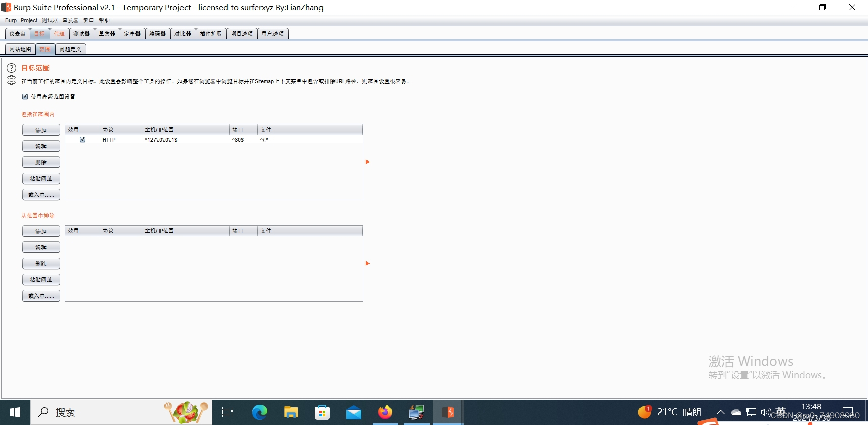Click 粘贴网址 in the include-in-scope section
Image resolution: width=868 pixels, height=425 pixels.
41,179
